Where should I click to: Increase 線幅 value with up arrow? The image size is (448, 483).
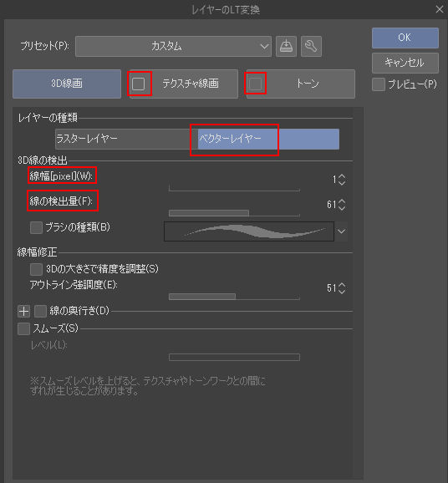pyautogui.click(x=342, y=176)
